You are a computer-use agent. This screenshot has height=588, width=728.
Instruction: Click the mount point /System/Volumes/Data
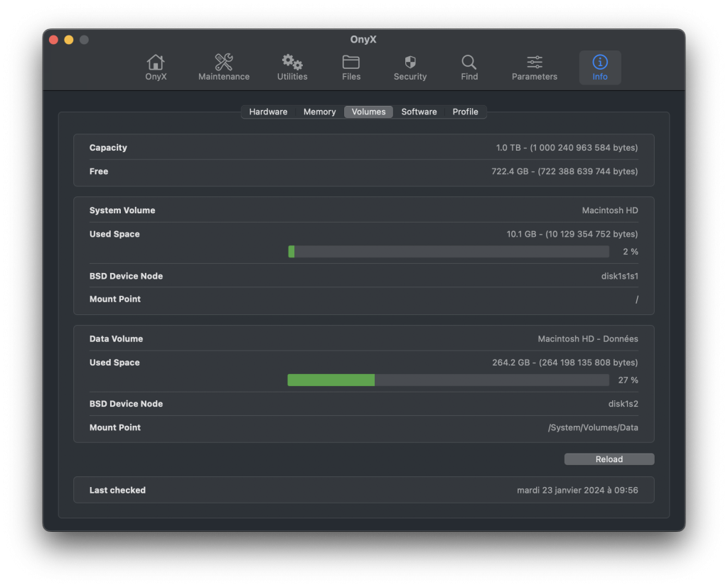coord(593,427)
